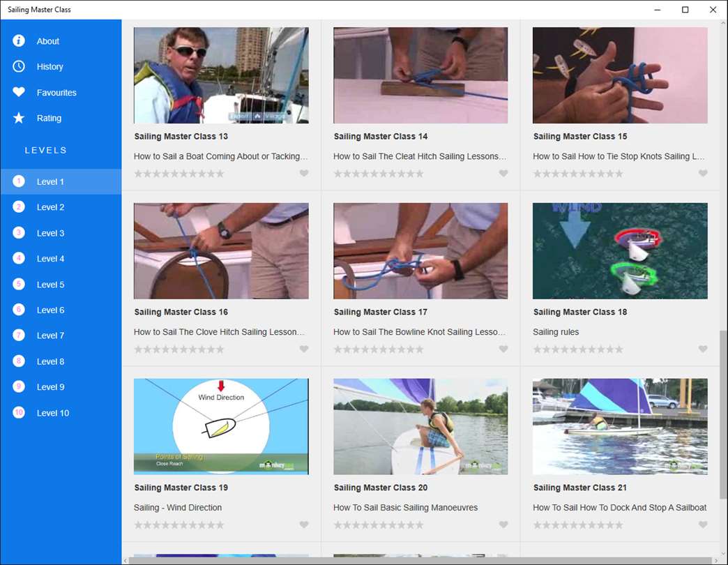
Task: Open the Class 17 bowline knot thumbnail
Action: tap(420, 250)
